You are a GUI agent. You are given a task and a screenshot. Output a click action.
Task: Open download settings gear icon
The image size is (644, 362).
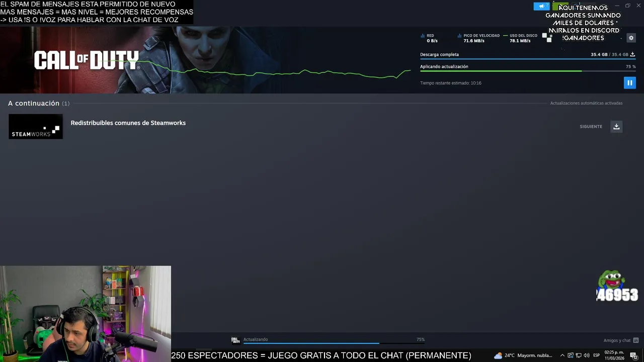pos(631,38)
